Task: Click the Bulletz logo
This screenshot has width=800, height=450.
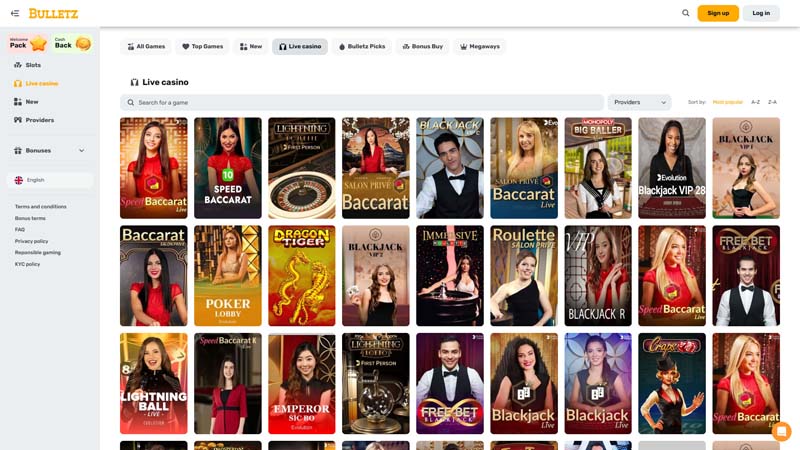Action: pyautogui.click(x=52, y=13)
